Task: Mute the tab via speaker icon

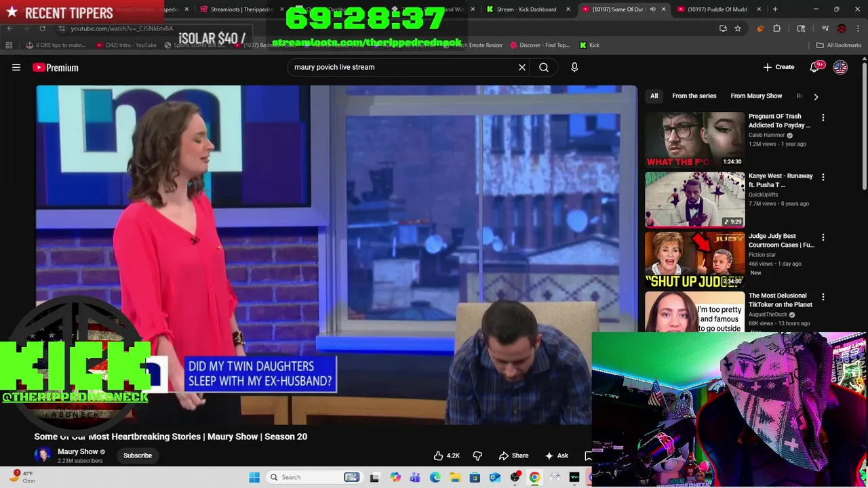Action: point(652,9)
